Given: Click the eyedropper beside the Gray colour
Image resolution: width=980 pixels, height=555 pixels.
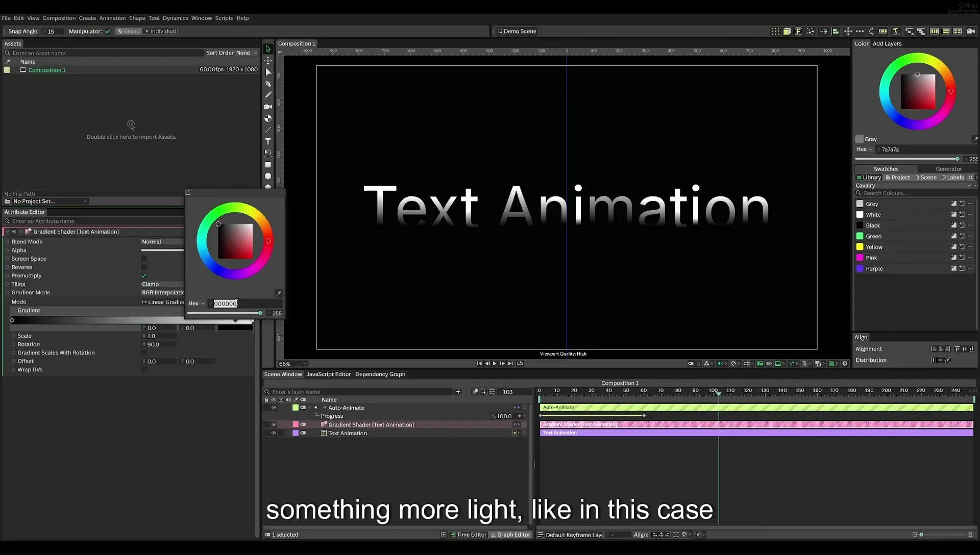Looking at the screenshot, I should pos(974,139).
